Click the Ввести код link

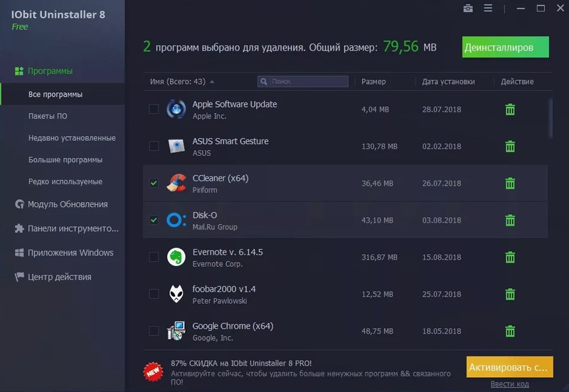click(x=510, y=384)
